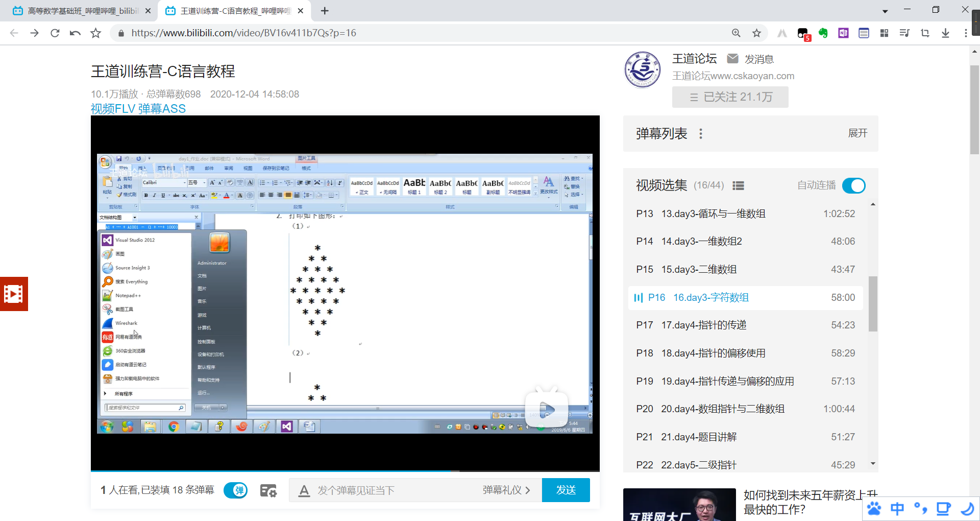980x521 pixels.
Task: Play P14 14.day3-一维数组2
Action: click(745, 241)
